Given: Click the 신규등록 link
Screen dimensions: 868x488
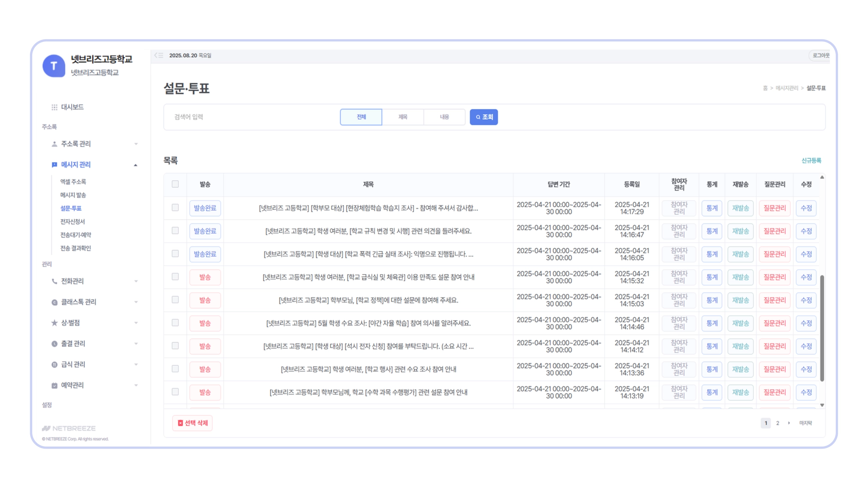Looking at the screenshot, I should (x=811, y=161).
